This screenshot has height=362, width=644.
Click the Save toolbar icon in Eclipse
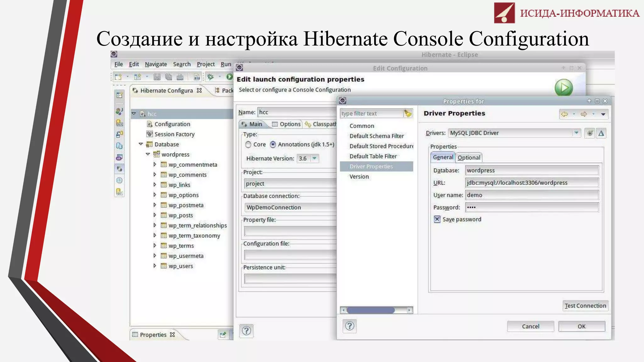[x=157, y=77]
